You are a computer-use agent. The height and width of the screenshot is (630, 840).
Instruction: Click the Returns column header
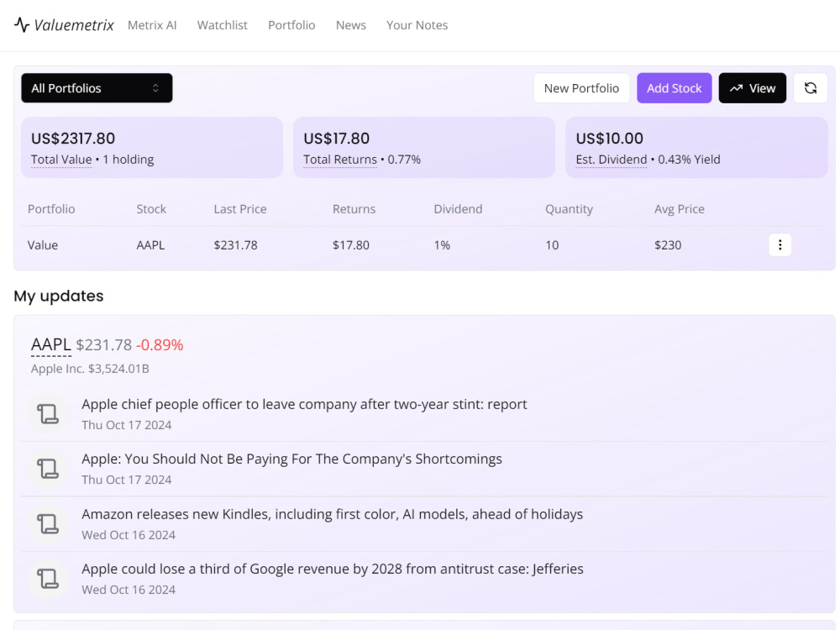354,209
